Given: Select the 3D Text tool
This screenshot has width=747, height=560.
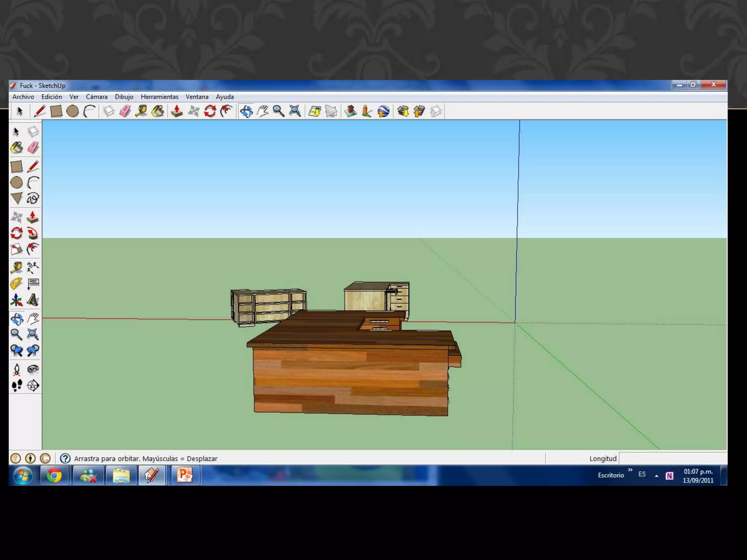Looking at the screenshot, I should tap(33, 300).
